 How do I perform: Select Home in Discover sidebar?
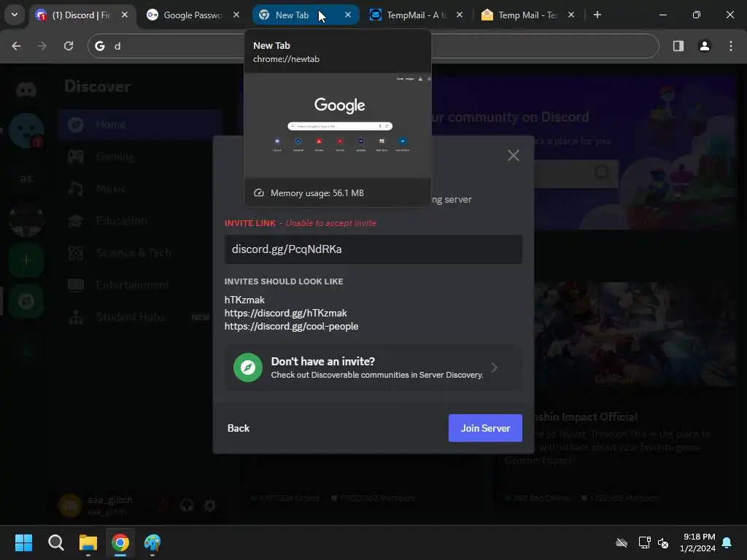(x=141, y=125)
